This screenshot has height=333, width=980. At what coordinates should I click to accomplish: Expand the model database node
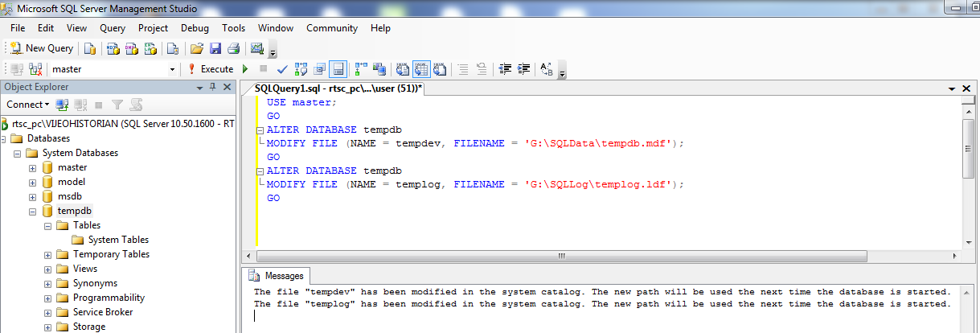coord(33,183)
